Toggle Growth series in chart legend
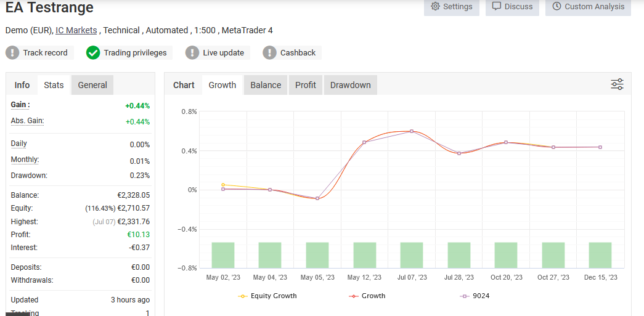644x316 pixels. click(367, 296)
